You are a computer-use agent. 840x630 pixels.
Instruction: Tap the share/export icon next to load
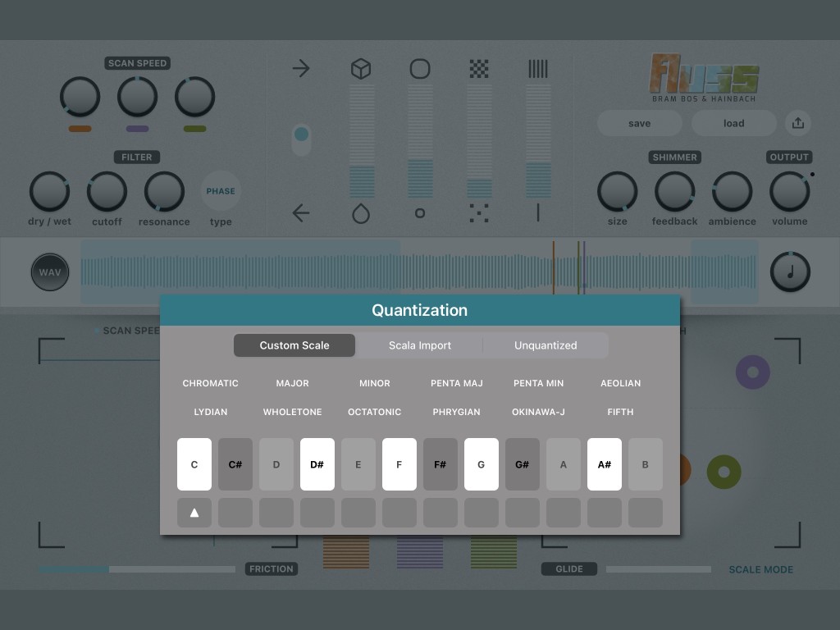coord(797,123)
